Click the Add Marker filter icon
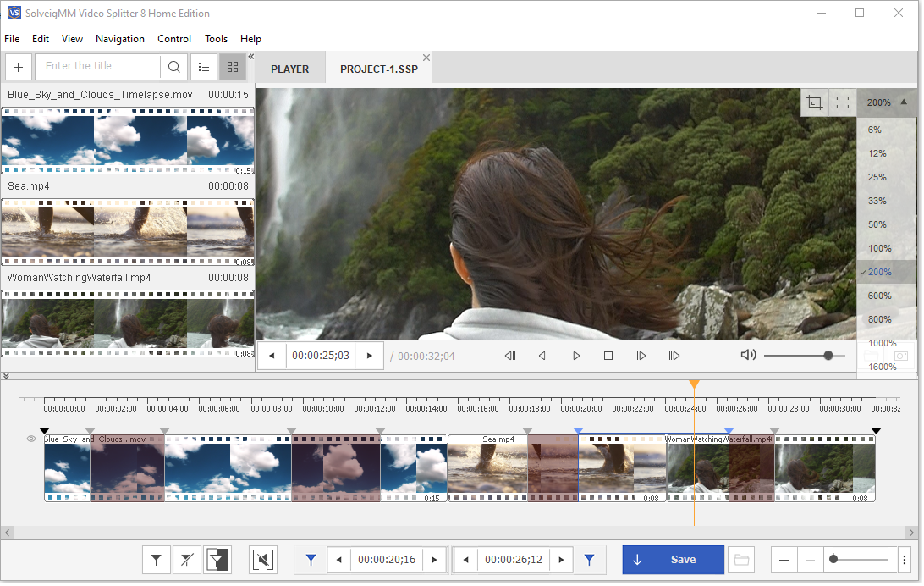The height and width of the screenshot is (586, 924). (156, 560)
